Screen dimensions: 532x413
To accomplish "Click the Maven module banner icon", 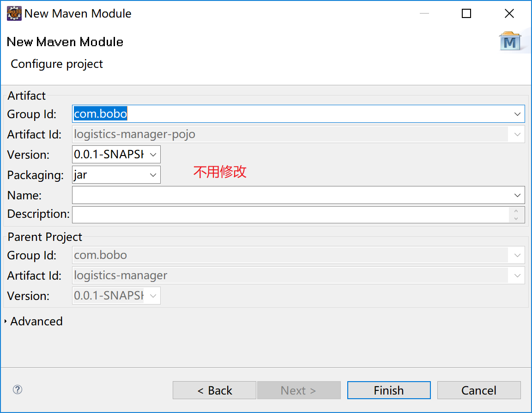I will [x=510, y=41].
